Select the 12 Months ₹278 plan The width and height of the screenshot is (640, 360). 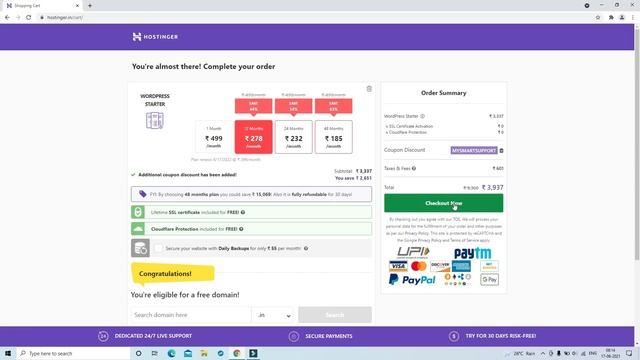(x=253, y=137)
